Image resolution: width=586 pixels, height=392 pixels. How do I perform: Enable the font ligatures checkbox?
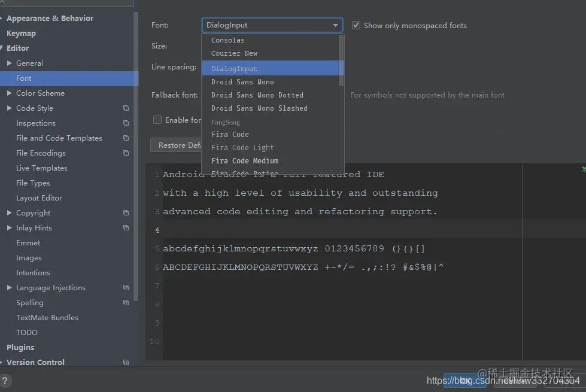tap(157, 120)
